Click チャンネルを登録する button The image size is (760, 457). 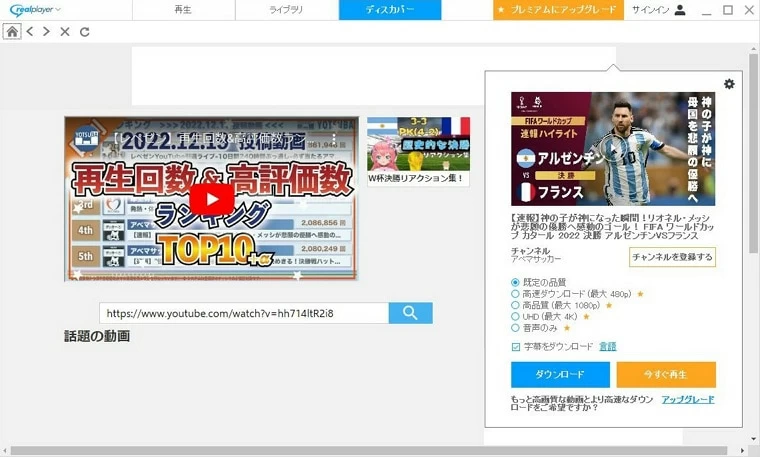672,257
